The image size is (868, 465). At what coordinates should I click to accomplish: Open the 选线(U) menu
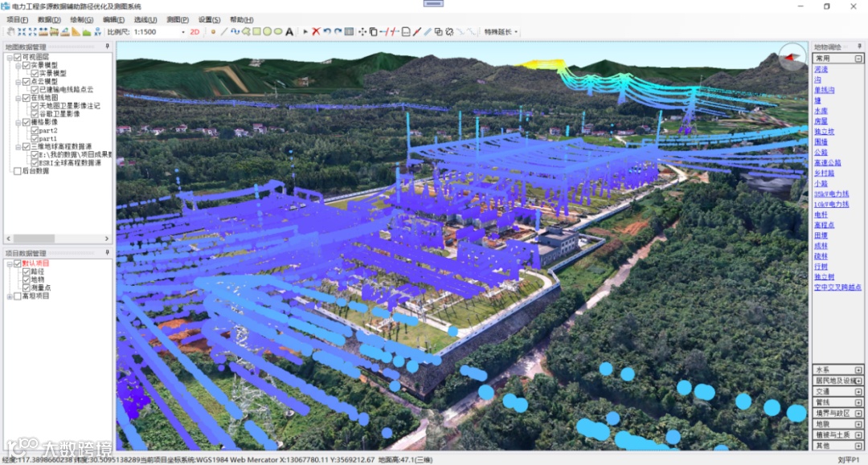[145, 19]
